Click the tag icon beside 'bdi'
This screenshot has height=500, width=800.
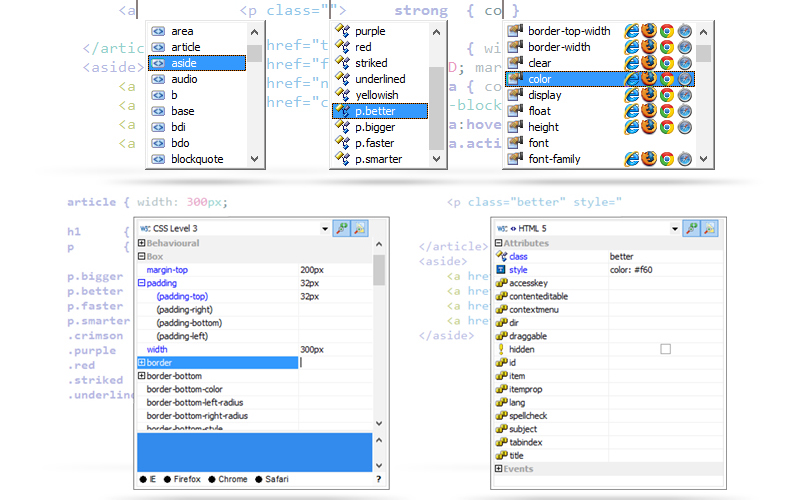click(158, 127)
